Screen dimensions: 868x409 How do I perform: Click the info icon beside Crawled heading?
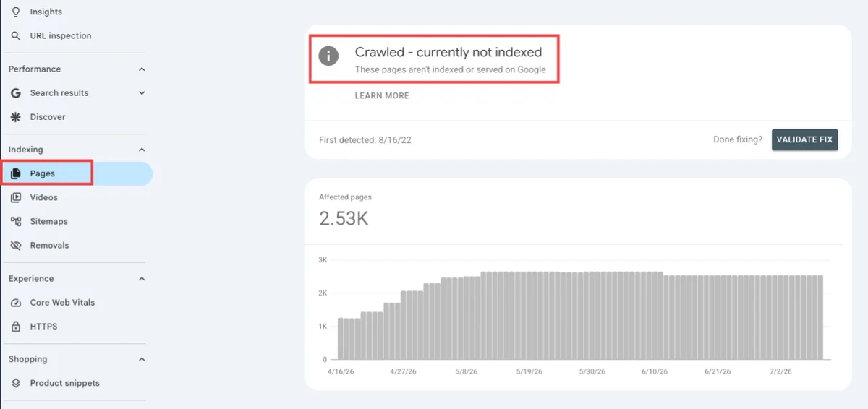coord(329,55)
